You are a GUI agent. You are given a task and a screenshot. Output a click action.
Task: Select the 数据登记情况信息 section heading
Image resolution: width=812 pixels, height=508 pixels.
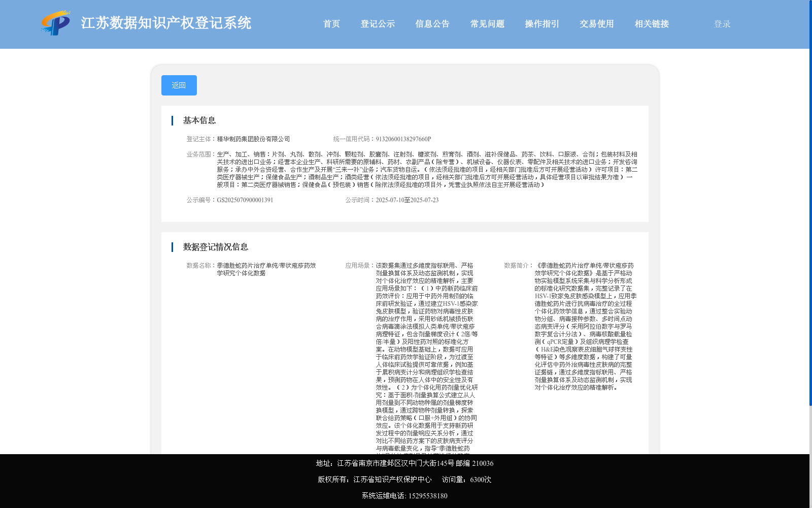(216, 247)
